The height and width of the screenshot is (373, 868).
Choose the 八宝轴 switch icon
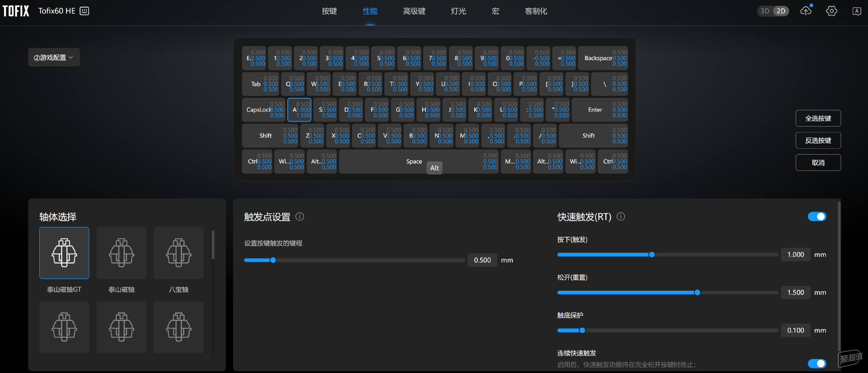point(179,252)
